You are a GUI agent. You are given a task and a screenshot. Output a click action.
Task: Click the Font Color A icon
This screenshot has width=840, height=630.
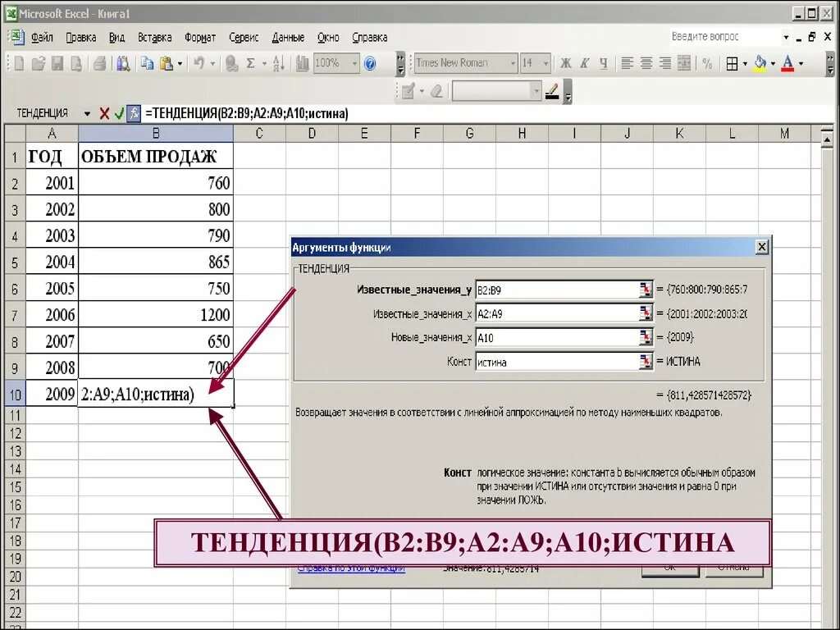point(787,64)
